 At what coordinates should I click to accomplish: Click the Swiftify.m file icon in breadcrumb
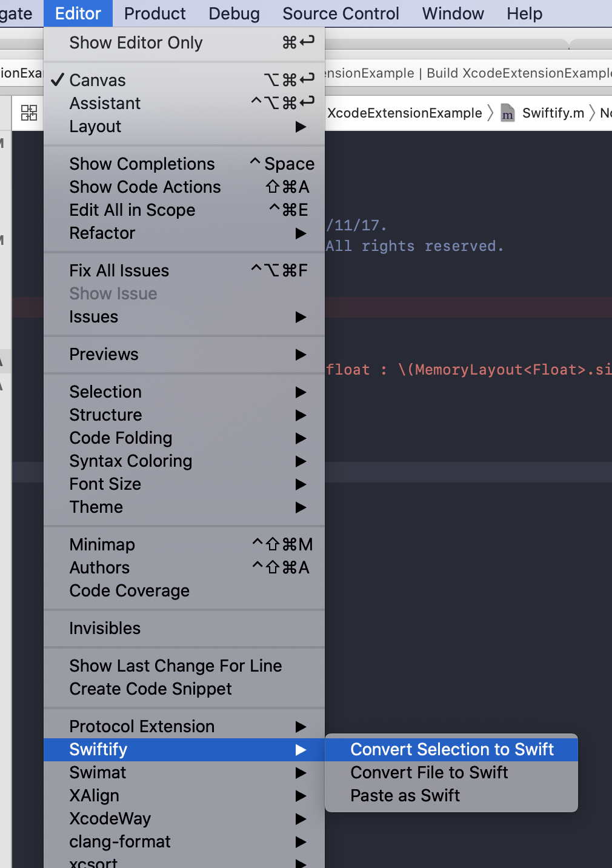click(508, 113)
